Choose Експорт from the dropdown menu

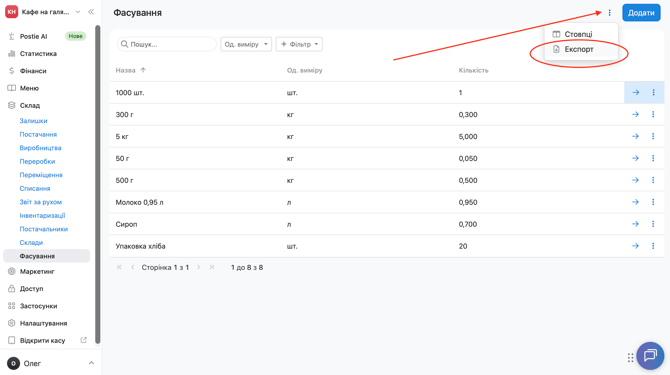point(579,49)
